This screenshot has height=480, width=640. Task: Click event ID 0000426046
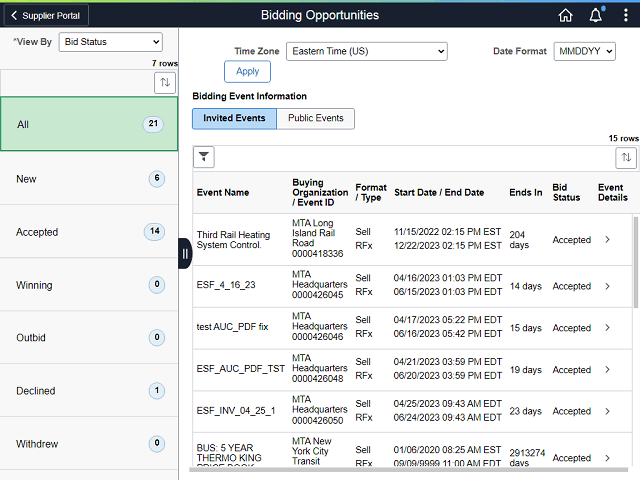[x=318, y=337]
